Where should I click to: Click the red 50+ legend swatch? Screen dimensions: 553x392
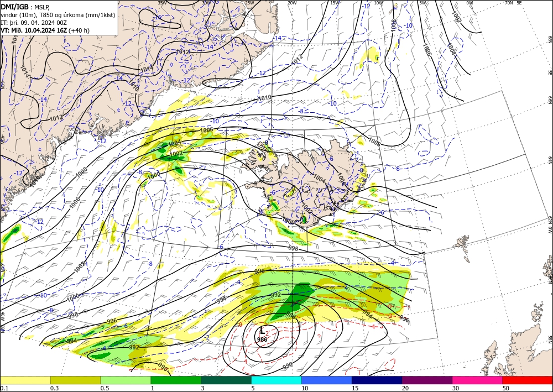pyautogui.click(x=528, y=380)
